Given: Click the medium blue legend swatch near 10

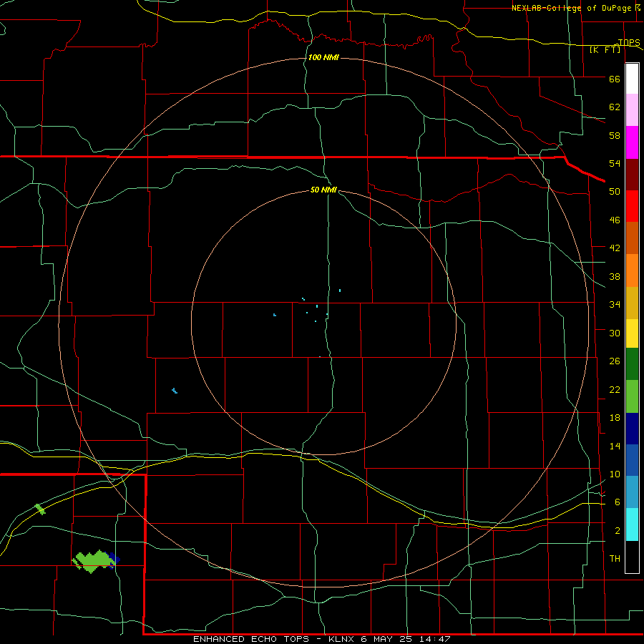Looking at the screenshot, I should [632, 460].
